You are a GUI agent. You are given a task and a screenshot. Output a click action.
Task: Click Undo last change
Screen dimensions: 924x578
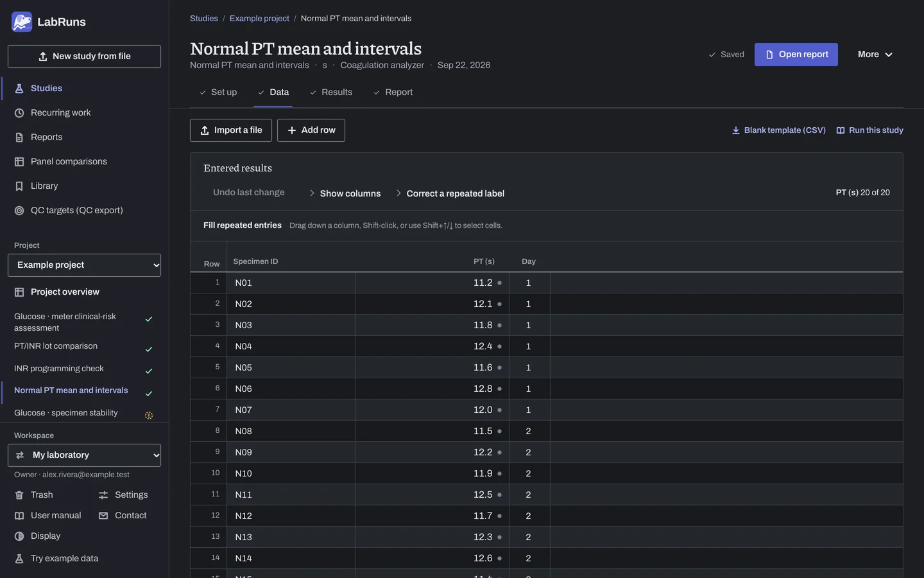[249, 193]
